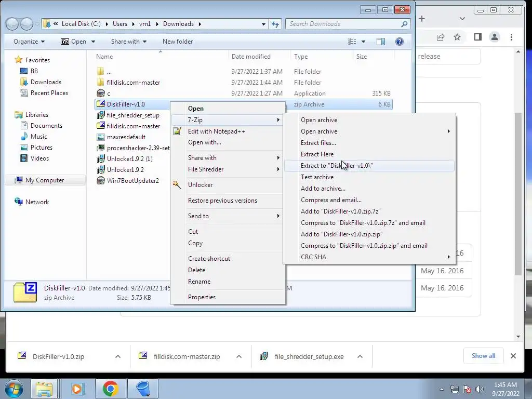Choose Cut from context menu

228,232
